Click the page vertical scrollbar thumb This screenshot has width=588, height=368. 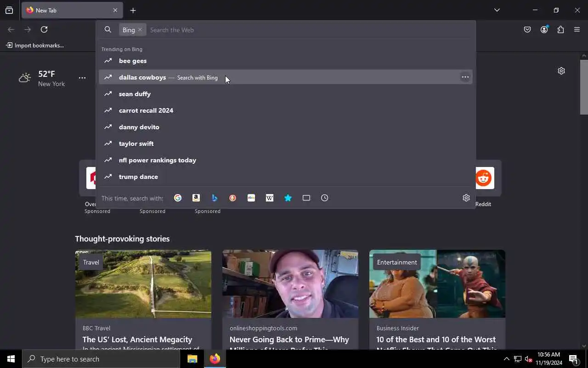click(584, 86)
